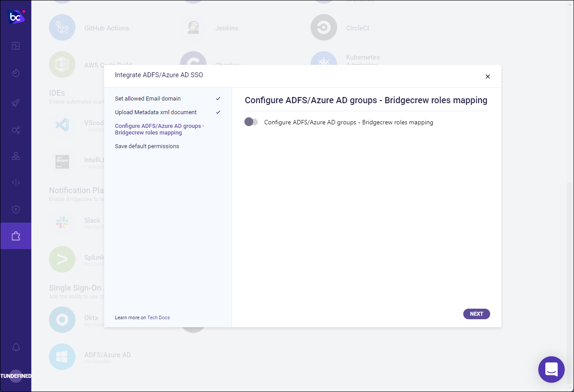Open the notifications bell icon
Viewport: 574px width, 392px height.
16,347
